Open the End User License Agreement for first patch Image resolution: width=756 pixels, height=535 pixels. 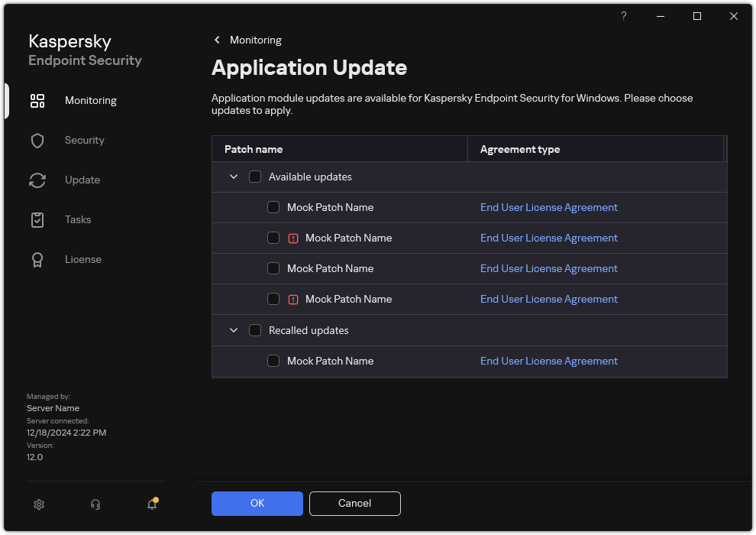[549, 207]
